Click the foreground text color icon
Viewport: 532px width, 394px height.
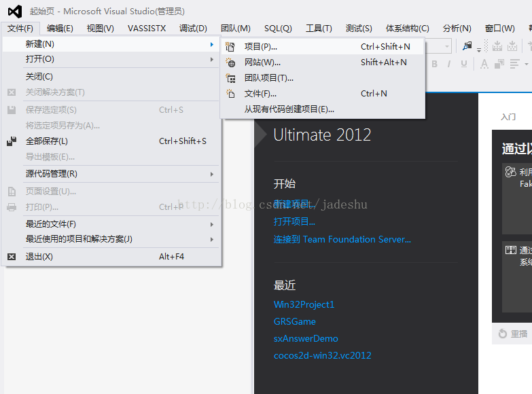[484, 64]
